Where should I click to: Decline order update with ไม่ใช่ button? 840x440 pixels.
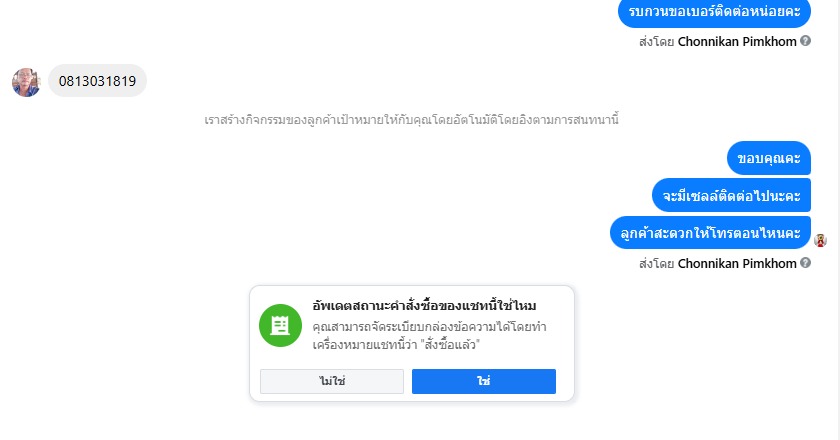click(332, 381)
